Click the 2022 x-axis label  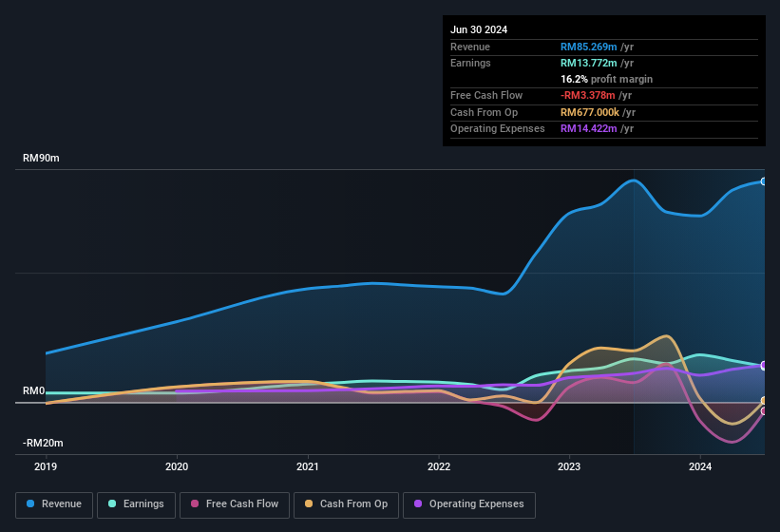pyautogui.click(x=439, y=466)
